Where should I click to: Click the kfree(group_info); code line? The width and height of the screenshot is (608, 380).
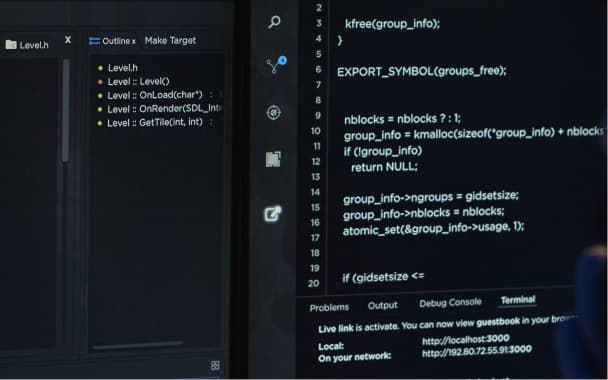[x=392, y=24]
